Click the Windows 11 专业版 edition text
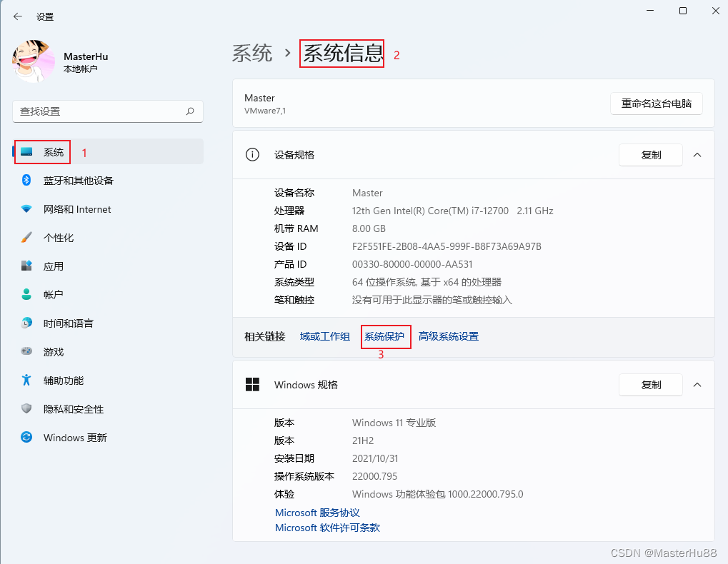728x564 pixels. (x=394, y=423)
